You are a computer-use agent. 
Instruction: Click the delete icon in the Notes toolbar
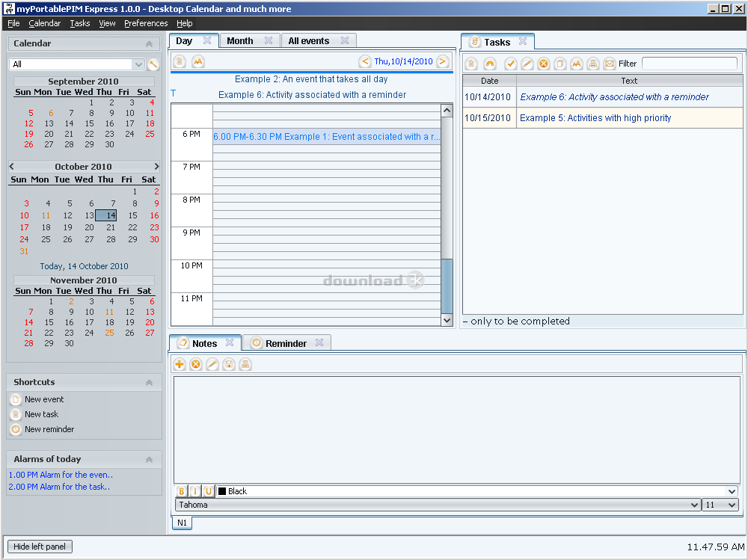pos(195,364)
